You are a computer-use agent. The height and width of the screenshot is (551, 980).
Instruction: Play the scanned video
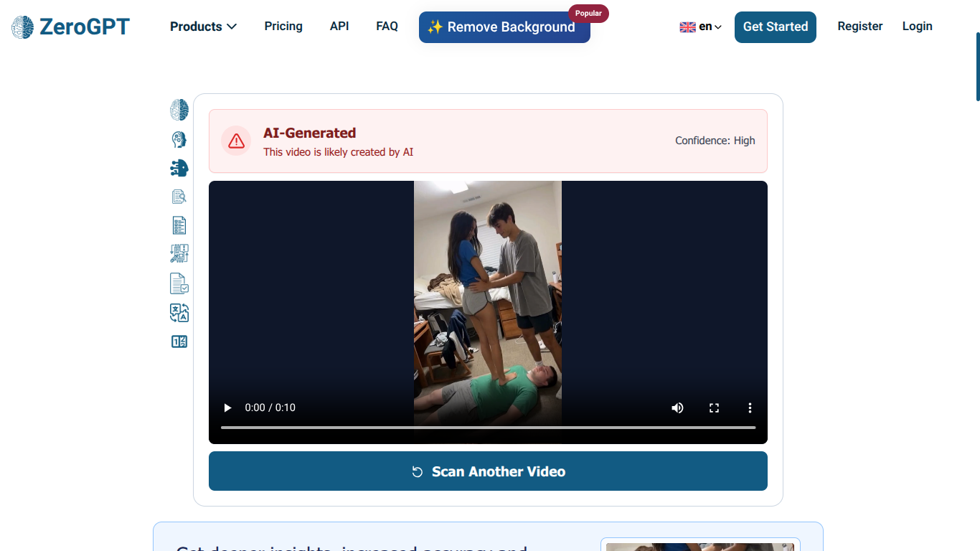pos(227,408)
